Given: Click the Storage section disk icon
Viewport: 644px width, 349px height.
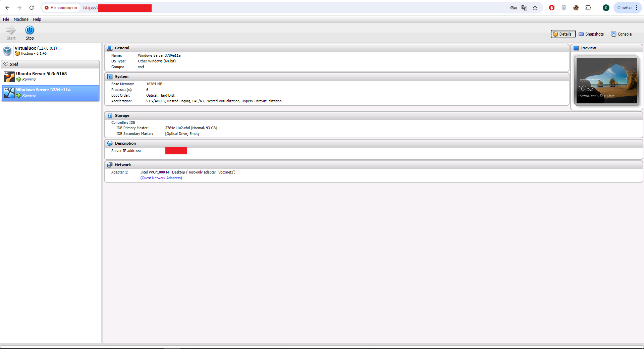Looking at the screenshot, I should pyautogui.click(x=110, y=115).
